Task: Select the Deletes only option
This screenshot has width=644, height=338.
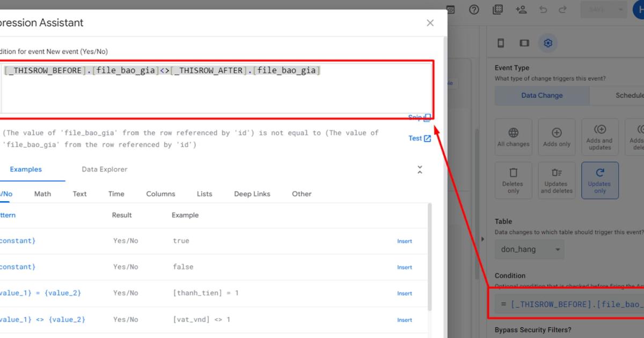Action: 514,180
